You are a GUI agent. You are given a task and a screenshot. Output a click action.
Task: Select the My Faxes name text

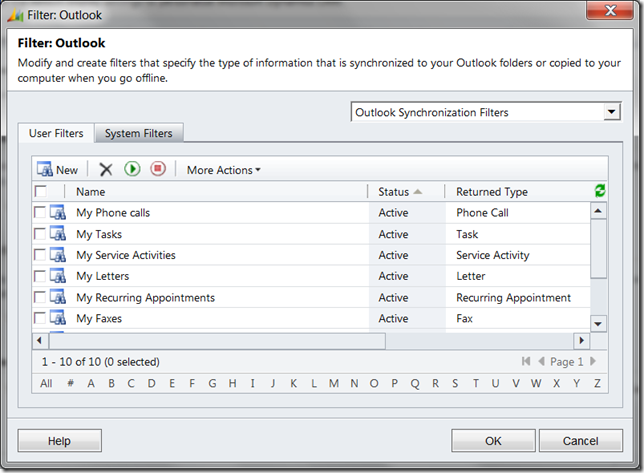(x=99, y=319)
